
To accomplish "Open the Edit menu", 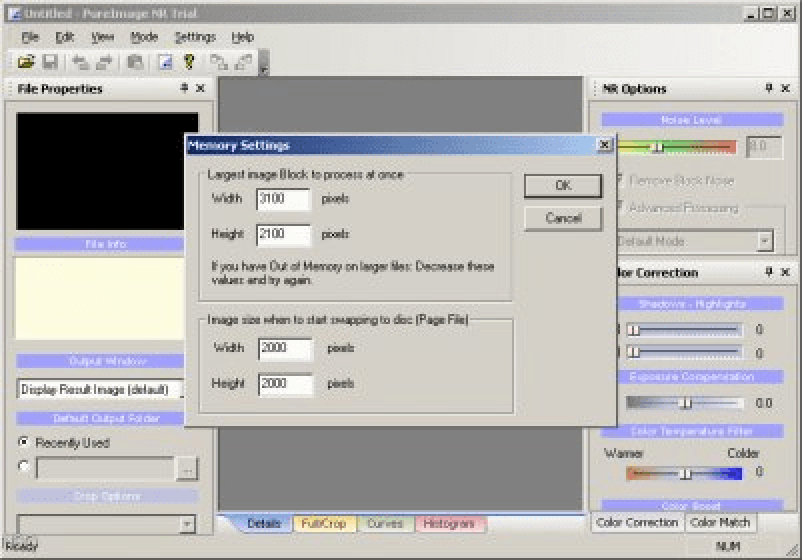I will (x=64, y=37).
